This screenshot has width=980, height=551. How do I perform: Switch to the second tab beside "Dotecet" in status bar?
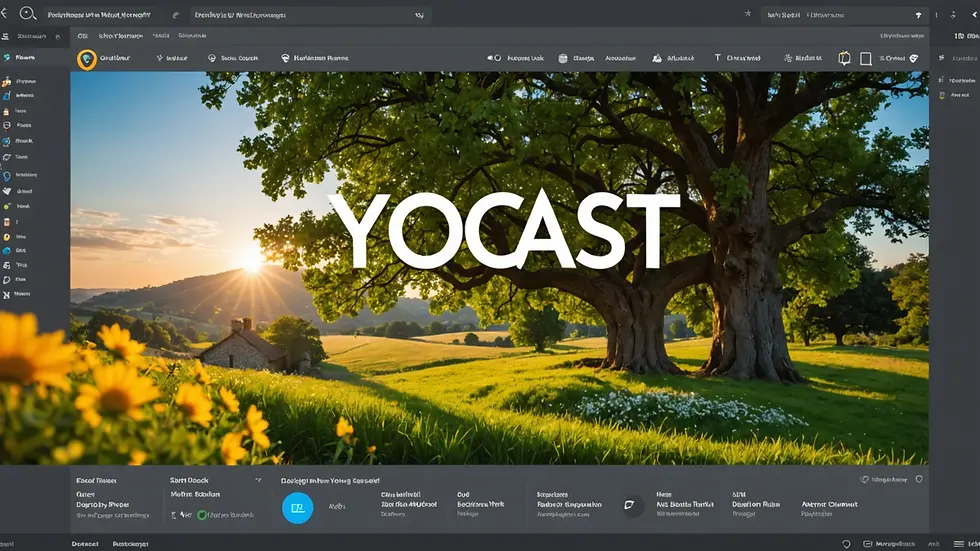pyautogui.click(x=131, y=544)
